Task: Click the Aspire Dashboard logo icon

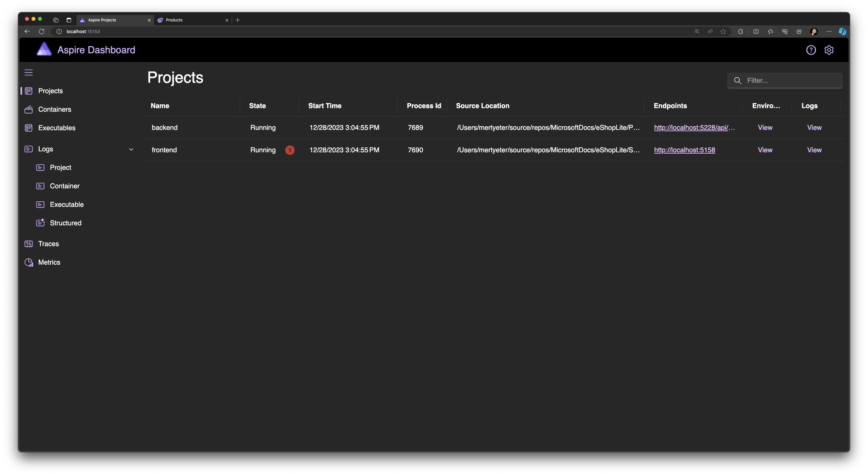Action: click(x=44, y=49)
